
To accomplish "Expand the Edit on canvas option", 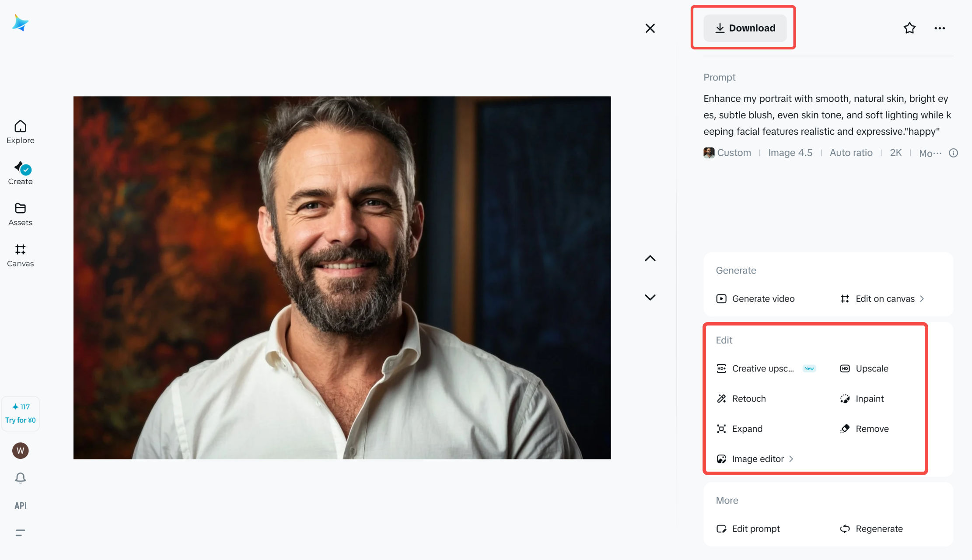I will 885,298.
